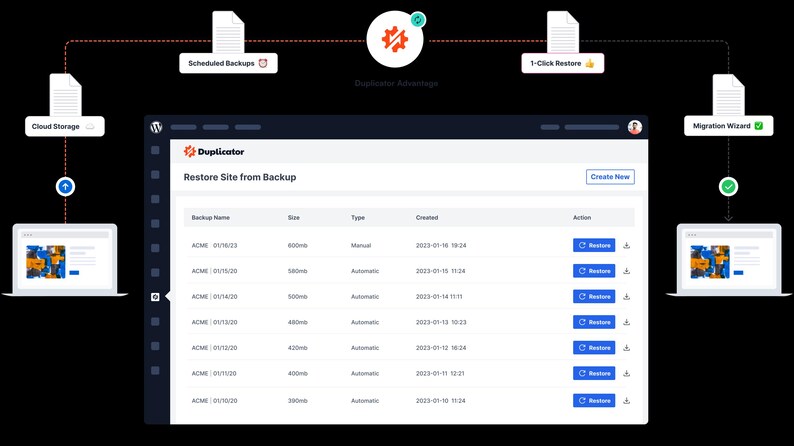794x446 pixels.
Task: Restore the ACME 01/12/20 backup
Action: pyautogui.click(x=594, y=348)
